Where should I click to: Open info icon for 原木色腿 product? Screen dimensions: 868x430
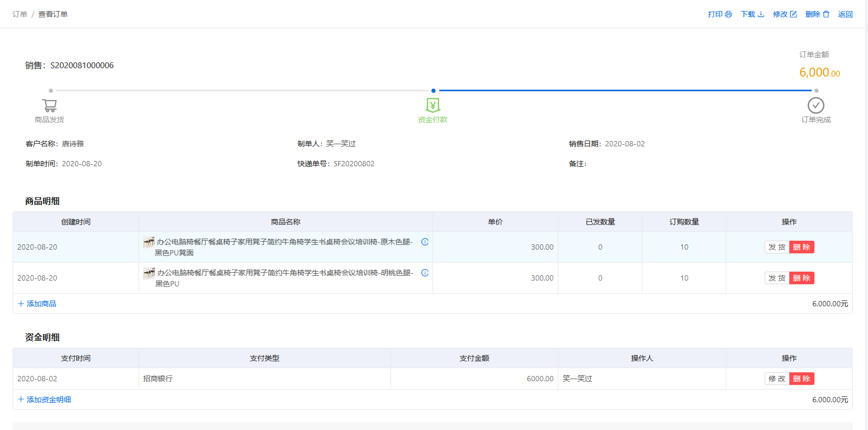pos(425,242)
